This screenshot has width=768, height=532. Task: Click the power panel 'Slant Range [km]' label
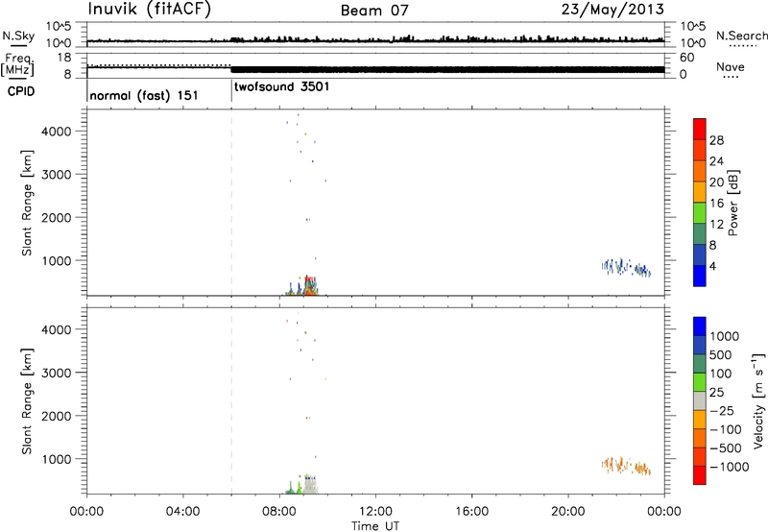27,203
